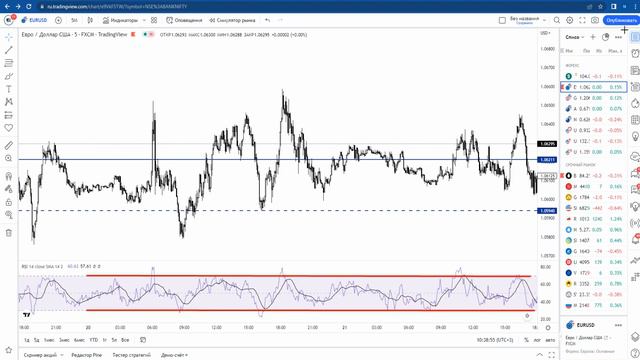Expand the indicators favorites dropdown arrow
This screenshot has width=640, height=360.
(144, 20)
